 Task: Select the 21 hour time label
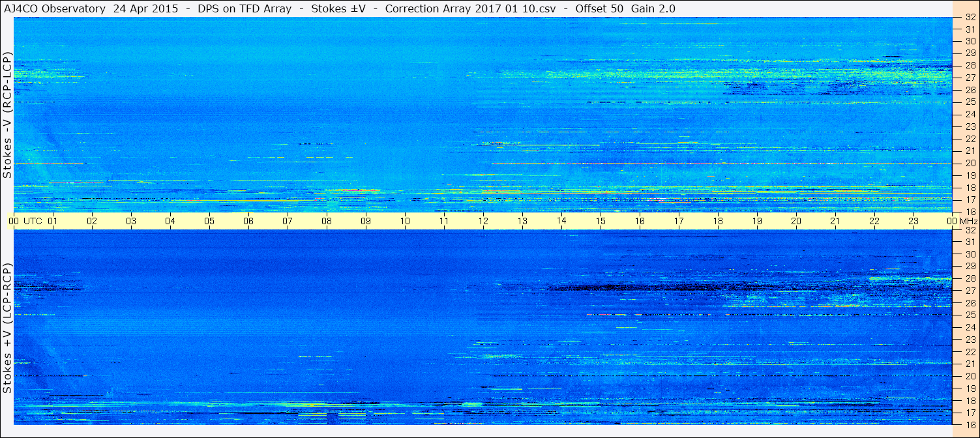click(x=835, y=221)
